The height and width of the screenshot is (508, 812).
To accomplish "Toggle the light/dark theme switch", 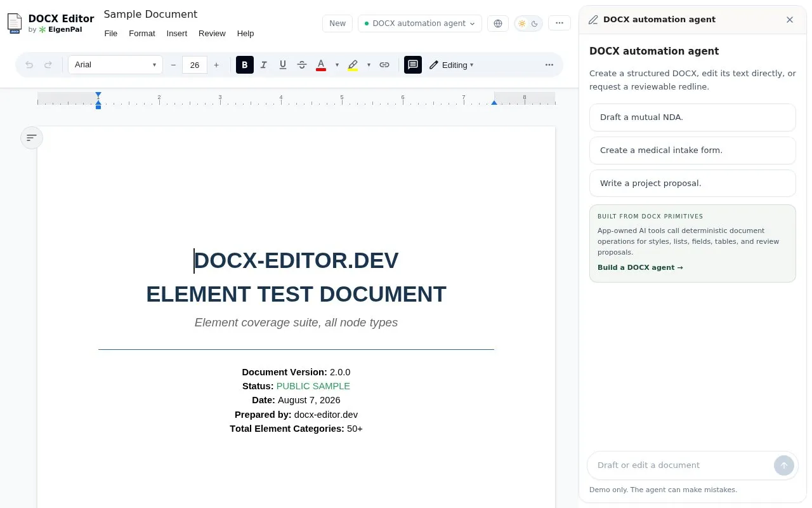I will [x=528, y=23].
